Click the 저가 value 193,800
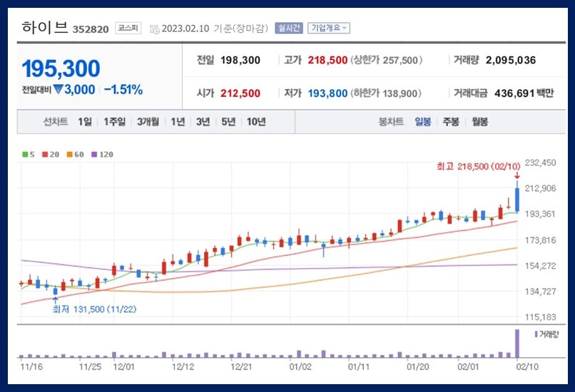 pos(327,93)
